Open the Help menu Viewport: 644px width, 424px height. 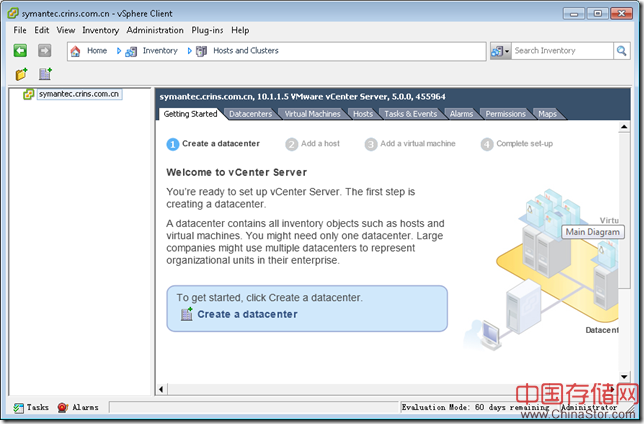240,30
